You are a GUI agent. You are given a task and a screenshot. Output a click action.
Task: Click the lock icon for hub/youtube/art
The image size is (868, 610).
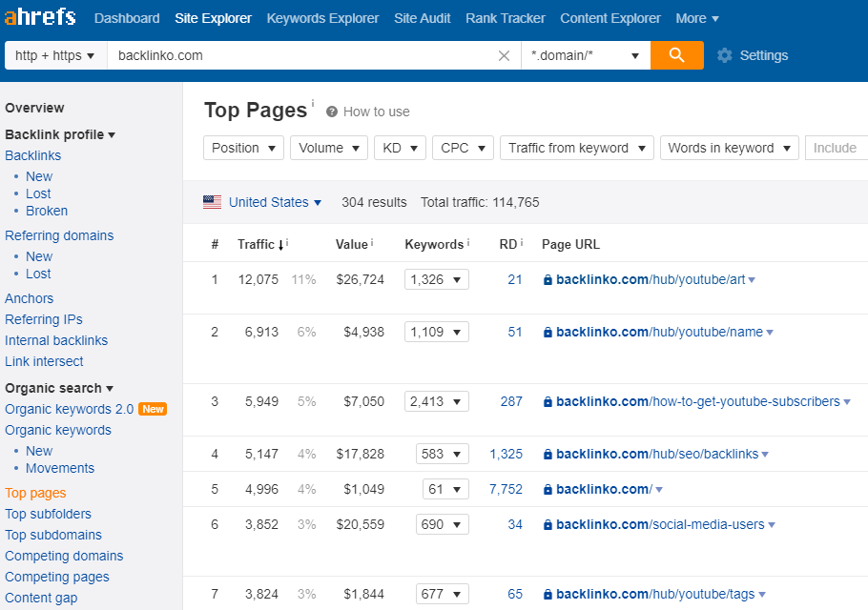[x=548, y=280]
